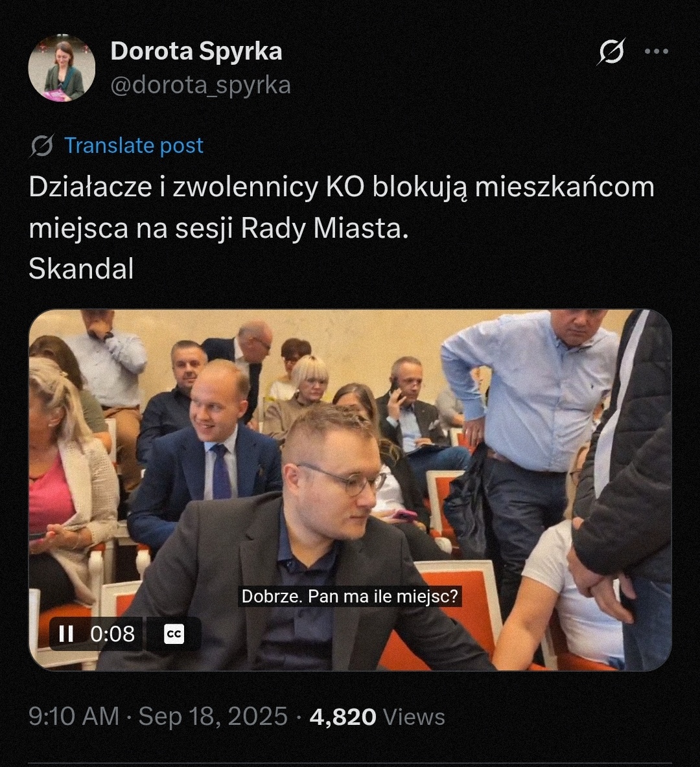Screen dimensions: 700x767
Task: Click the Grok icon beside Translate post
Action: [42, 146]
